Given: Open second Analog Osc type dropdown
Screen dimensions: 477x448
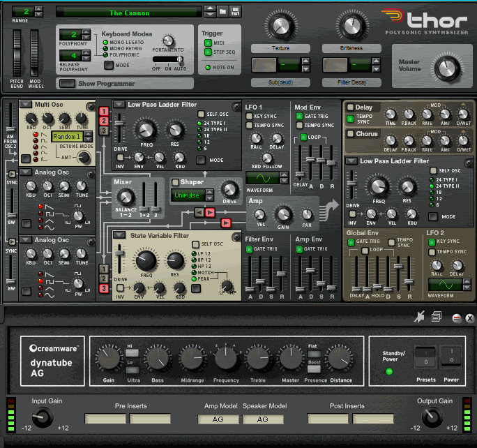Looking at the screenshot, I should click(26, 240).
